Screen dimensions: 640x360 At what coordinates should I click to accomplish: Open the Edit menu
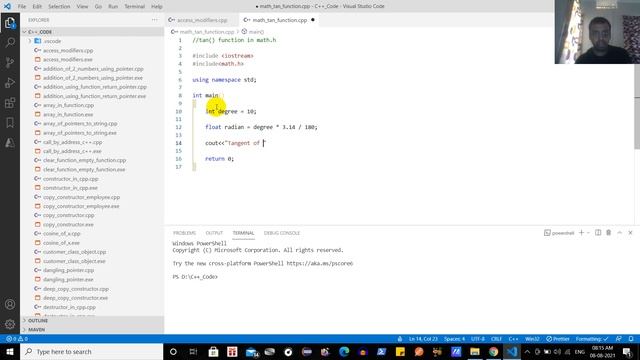click(x=37, y=6)
